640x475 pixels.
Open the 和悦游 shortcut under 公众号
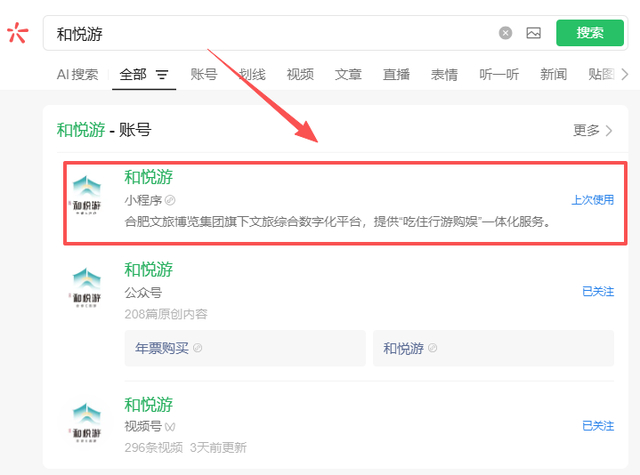pyautogui.click(x=493, y=348)
